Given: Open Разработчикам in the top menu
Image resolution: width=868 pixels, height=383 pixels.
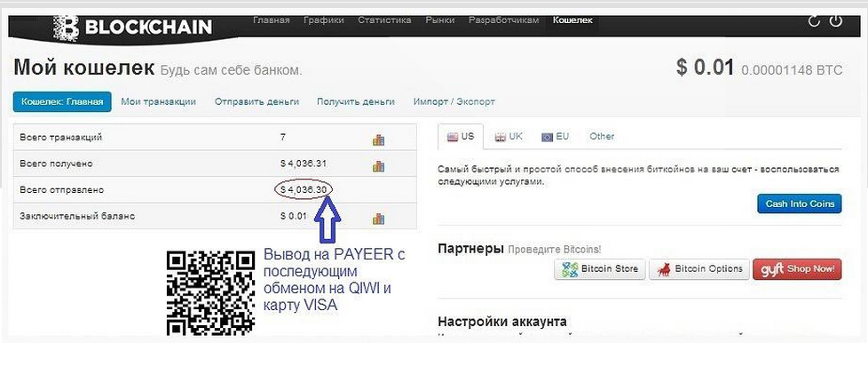Looking at the screenshot, I should point(503,20).
